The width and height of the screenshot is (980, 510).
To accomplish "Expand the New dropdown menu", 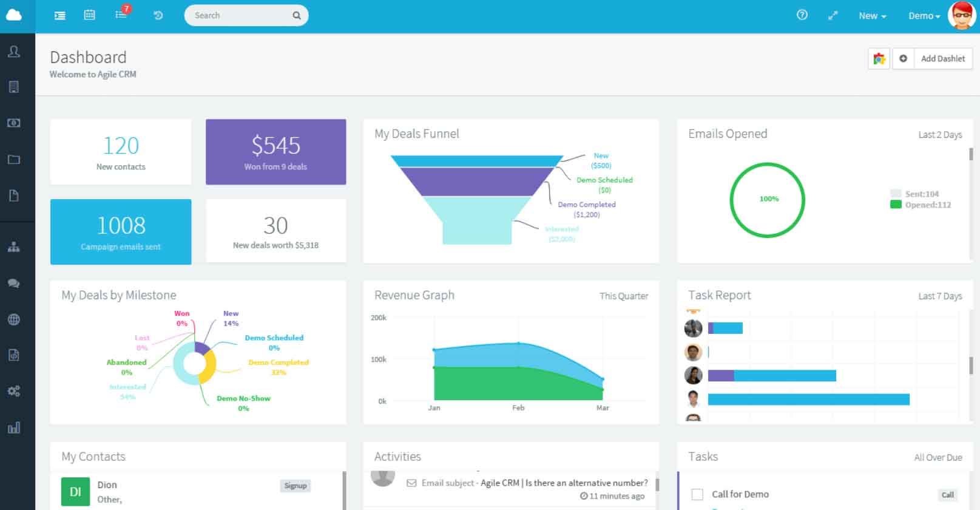I will coord(872,16).
